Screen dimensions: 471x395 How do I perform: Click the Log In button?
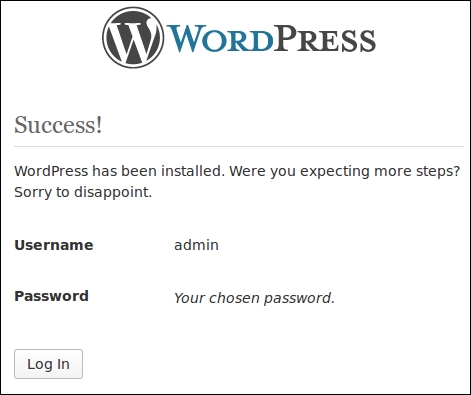[48, 364]
